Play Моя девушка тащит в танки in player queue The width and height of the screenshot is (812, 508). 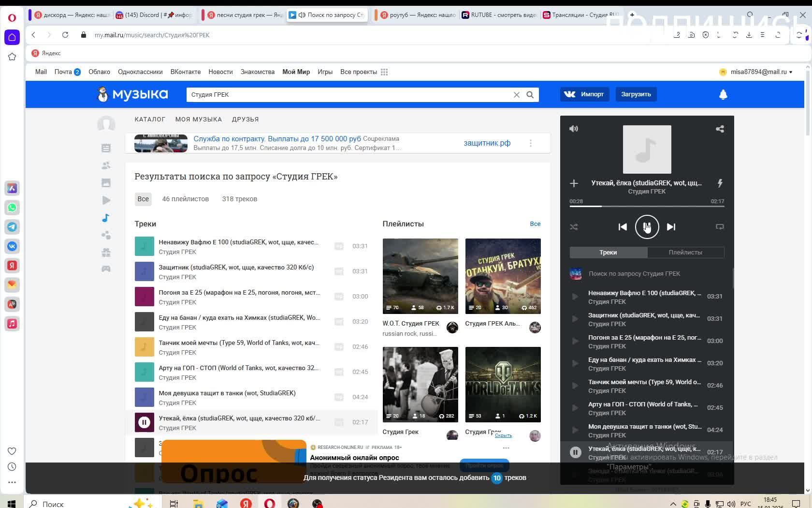click(575, 430)
